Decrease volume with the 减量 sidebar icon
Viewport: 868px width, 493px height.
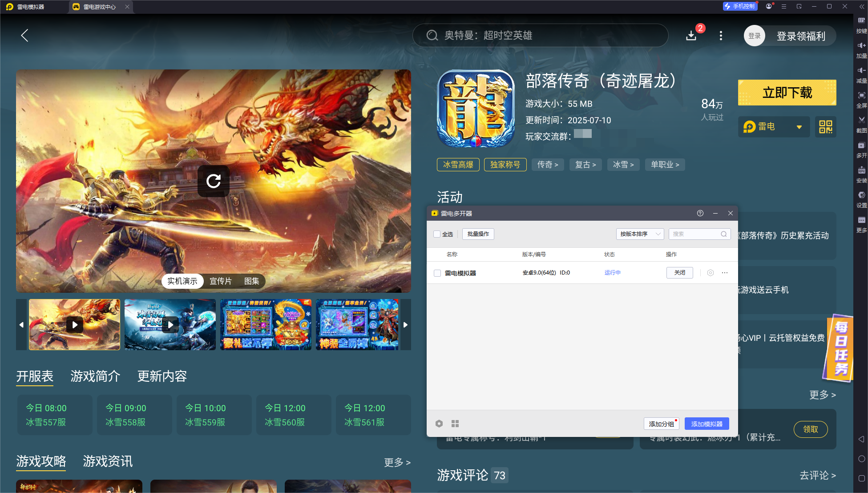(x=861, y=75)
